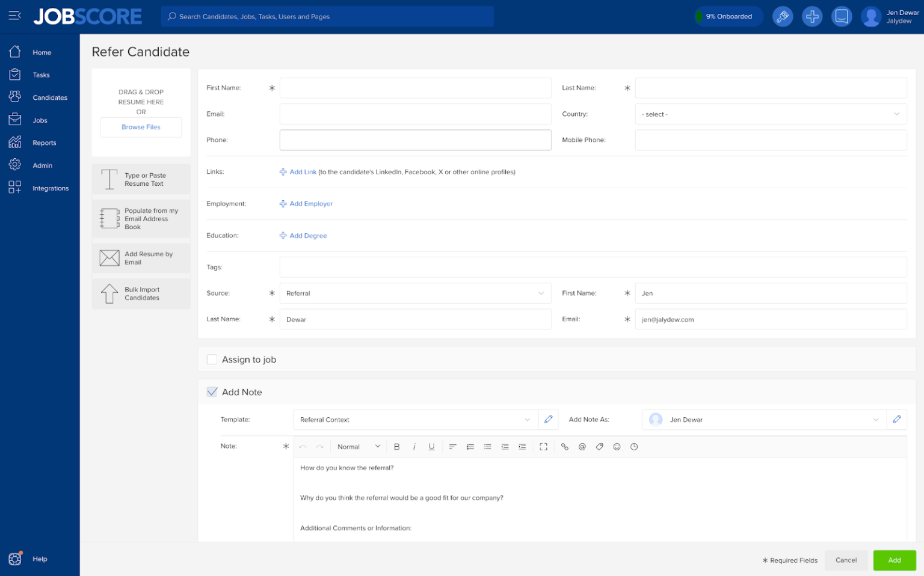924x576 pixels.
Task: Open the emoji picker in the note toolbar
Action: coord(617,447)
